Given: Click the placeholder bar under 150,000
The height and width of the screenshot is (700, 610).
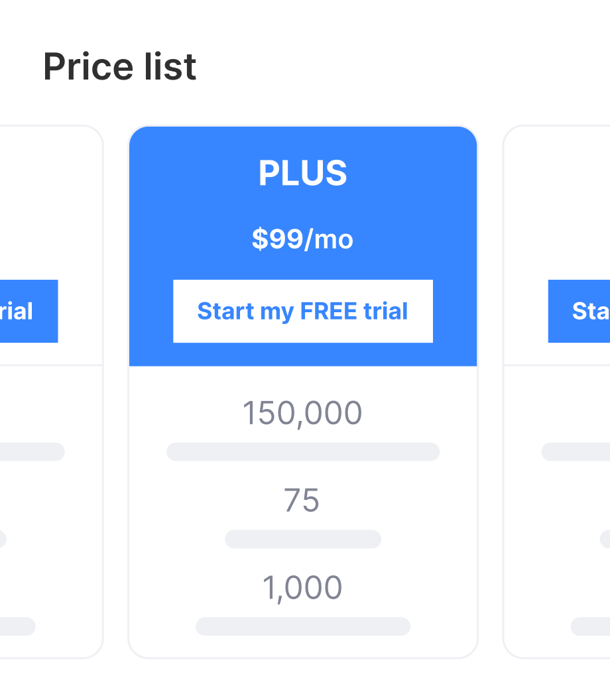Looking at the screenshot, I should pyautogui.click(x=302, y=451).
